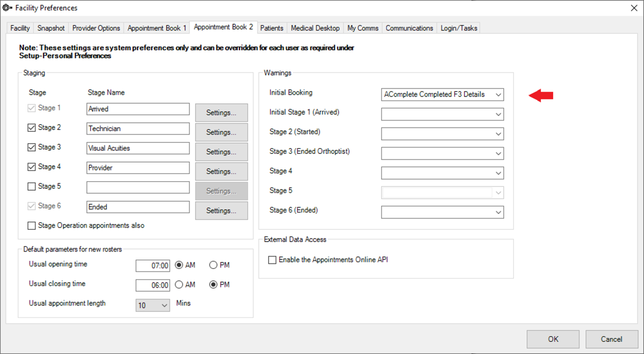Open the Initial Booking warning dropdown
644x354 pixels.
point(443,94)
